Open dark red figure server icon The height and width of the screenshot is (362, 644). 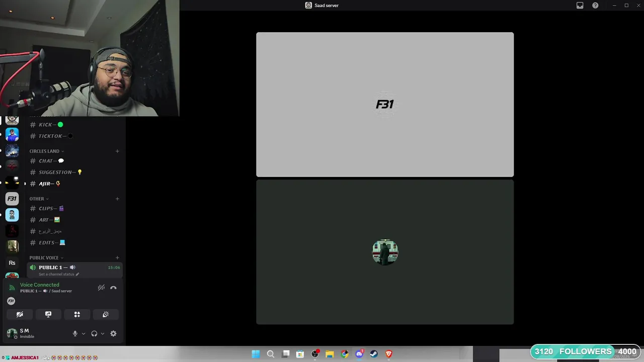12,231
